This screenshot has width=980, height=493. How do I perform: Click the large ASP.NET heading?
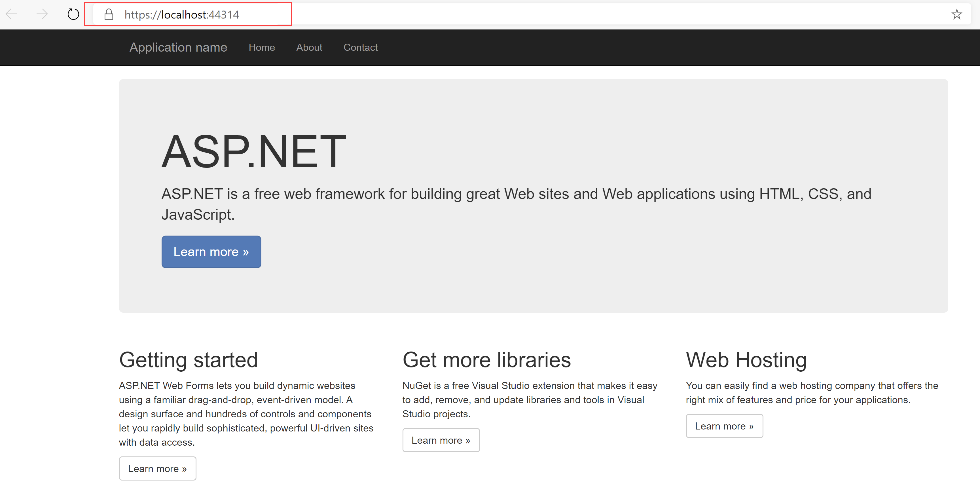pos(254,151)
